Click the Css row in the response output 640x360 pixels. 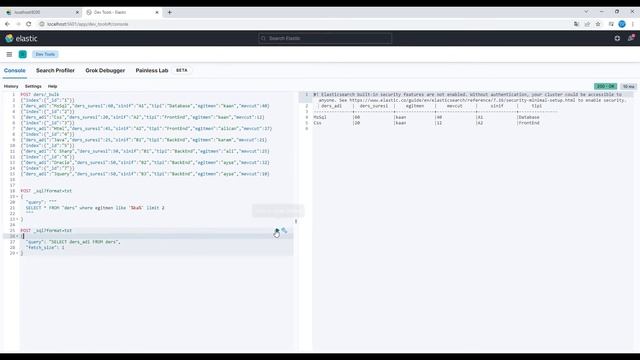[x=427, y=123]
